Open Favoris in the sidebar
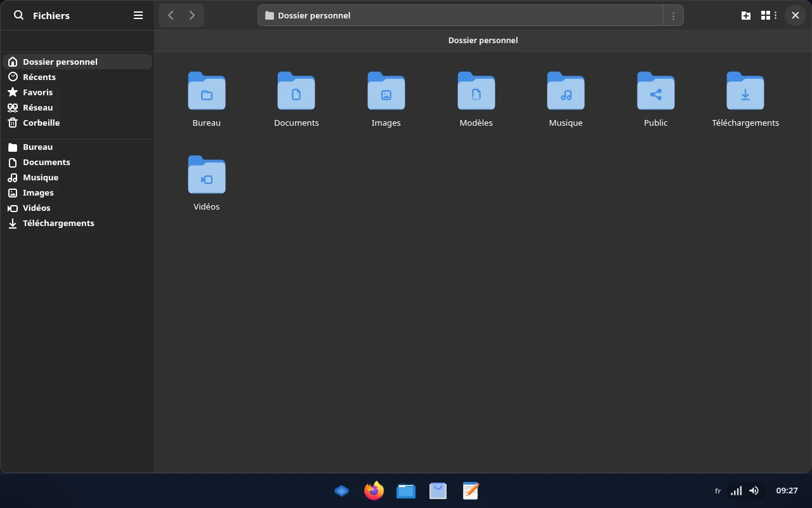The image size is (812, 508). 77,92
